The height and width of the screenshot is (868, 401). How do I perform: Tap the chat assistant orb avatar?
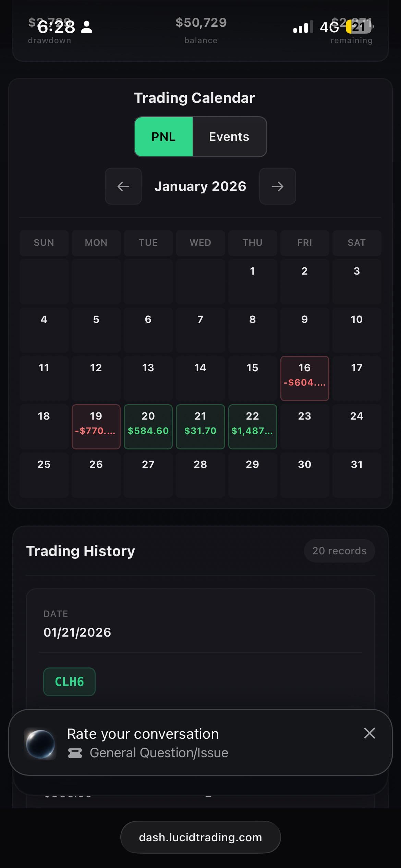(x=40, y=744)
